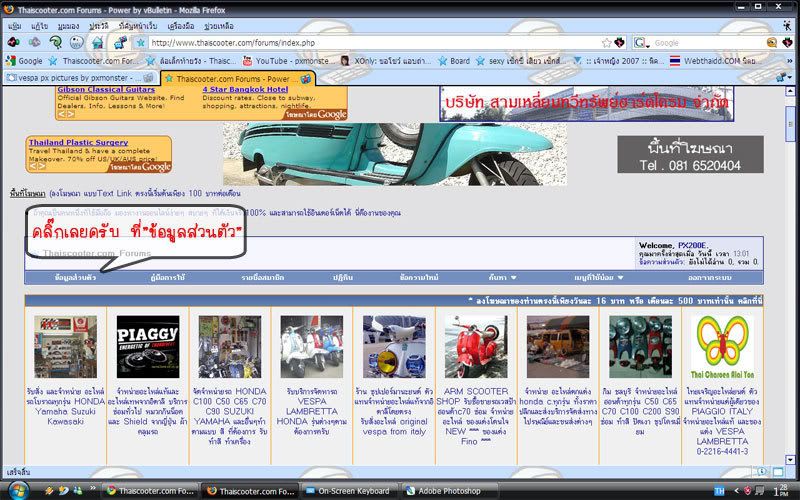The width and height of the screenshot is (800, 500).
Task: Click the Windows Start orb
Action: 18,491
